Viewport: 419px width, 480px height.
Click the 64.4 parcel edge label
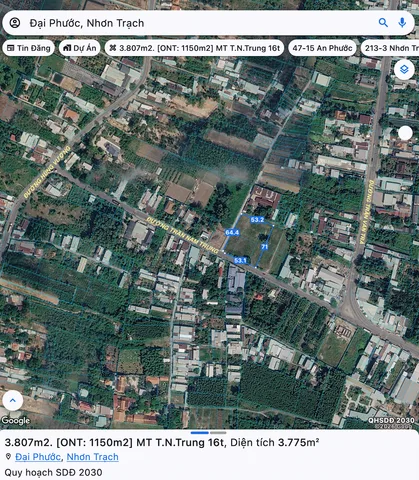tap(232, 232)
